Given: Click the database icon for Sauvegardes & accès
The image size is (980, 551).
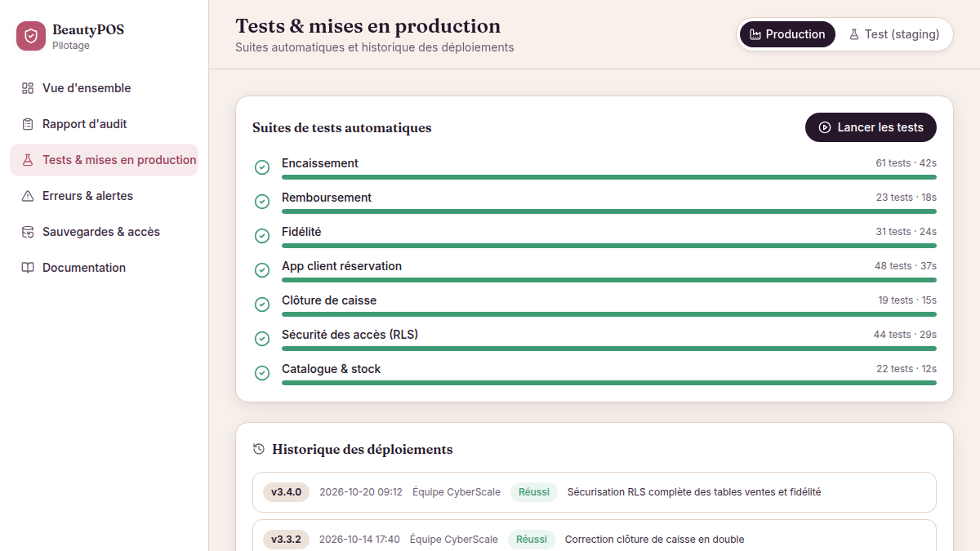Looking at the screenshot, I should [28, 232].
